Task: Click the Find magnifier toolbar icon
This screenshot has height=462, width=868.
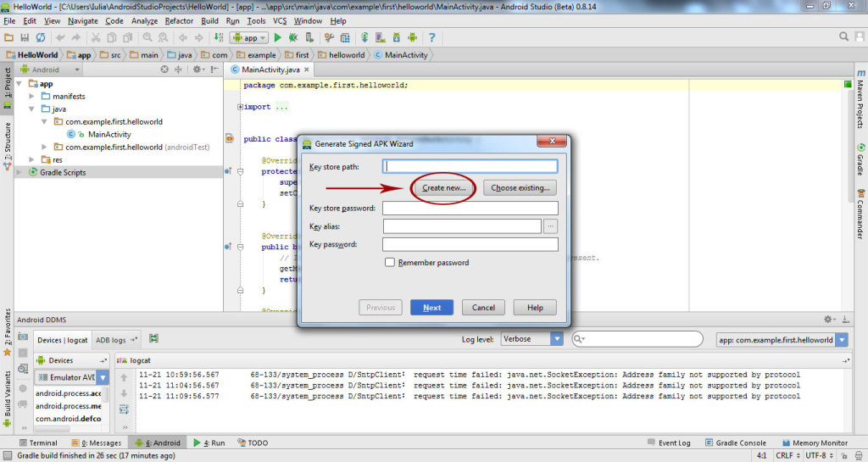Action: [147, 37]
